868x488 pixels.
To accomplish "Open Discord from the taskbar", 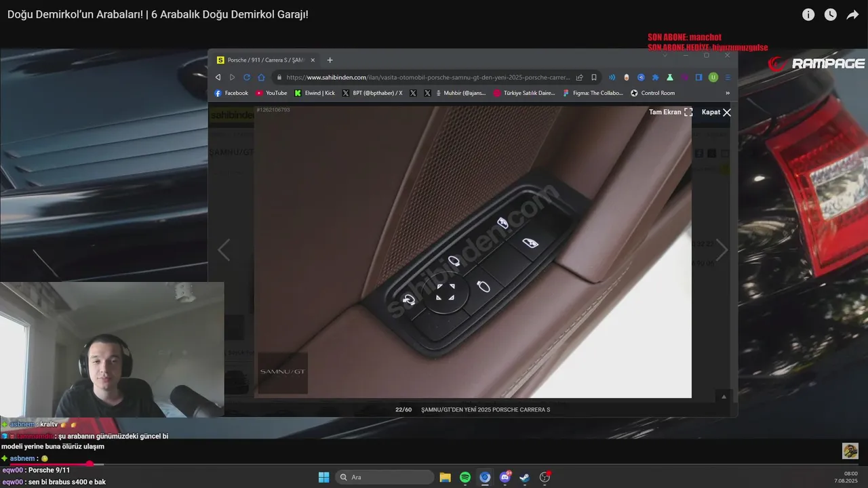I will coord(505,477).
